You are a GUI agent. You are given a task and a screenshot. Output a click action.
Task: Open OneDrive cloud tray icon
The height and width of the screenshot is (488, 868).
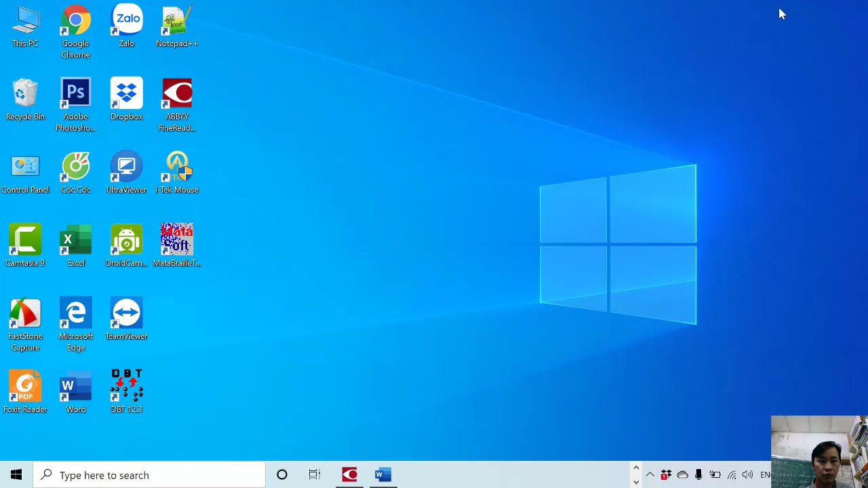coord(682,475)
